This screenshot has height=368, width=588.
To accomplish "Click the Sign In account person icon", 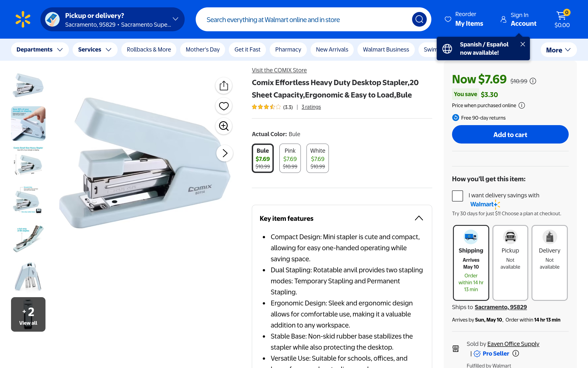I will (503, 19).
